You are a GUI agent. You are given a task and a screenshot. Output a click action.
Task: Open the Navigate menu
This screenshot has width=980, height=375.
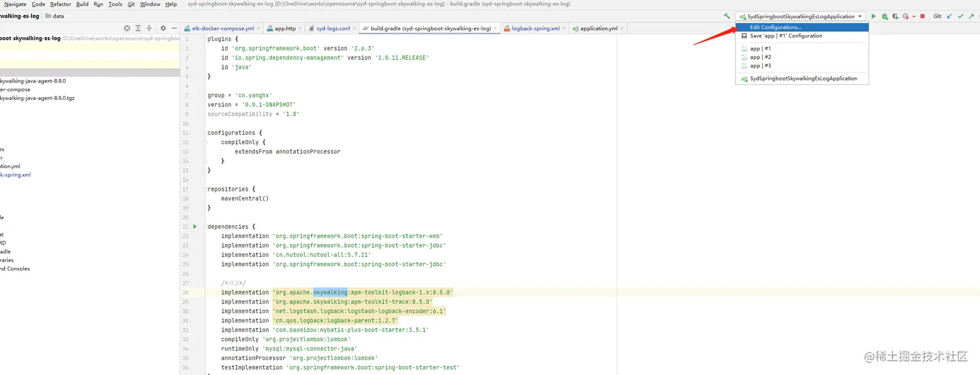[16, 4]
